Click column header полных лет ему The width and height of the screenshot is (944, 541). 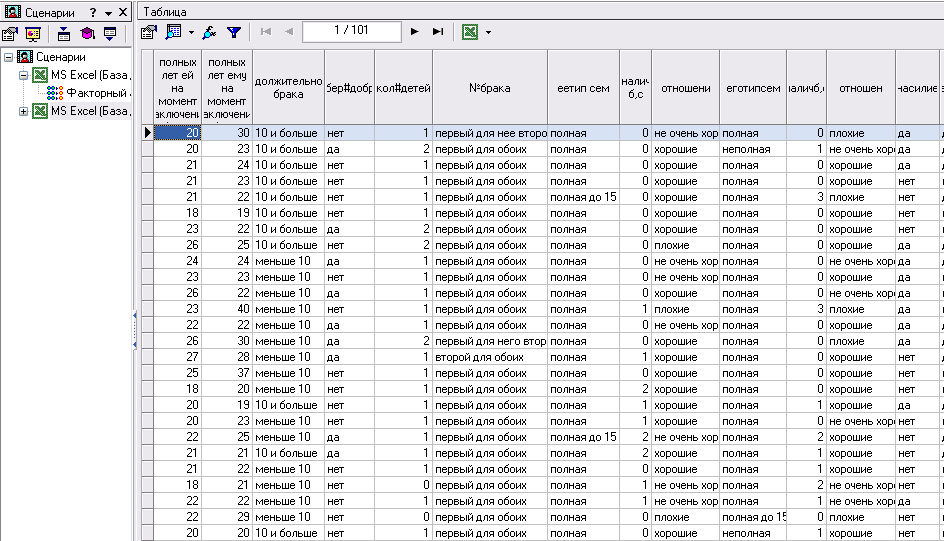click(227, 88)
